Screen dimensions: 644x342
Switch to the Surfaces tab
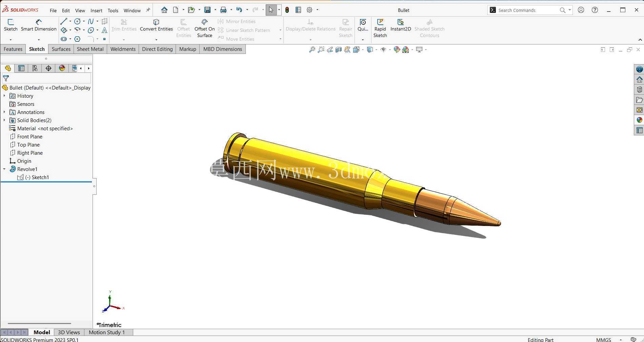pos(61,49)
